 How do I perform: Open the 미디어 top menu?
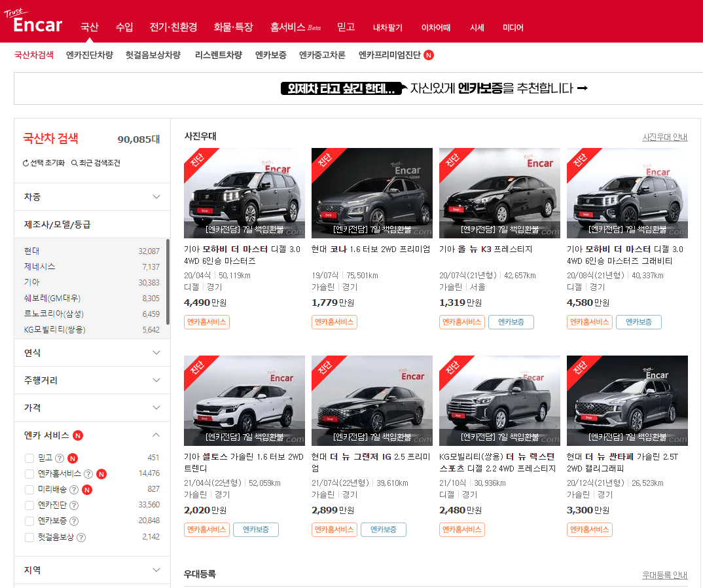point(513,28)
